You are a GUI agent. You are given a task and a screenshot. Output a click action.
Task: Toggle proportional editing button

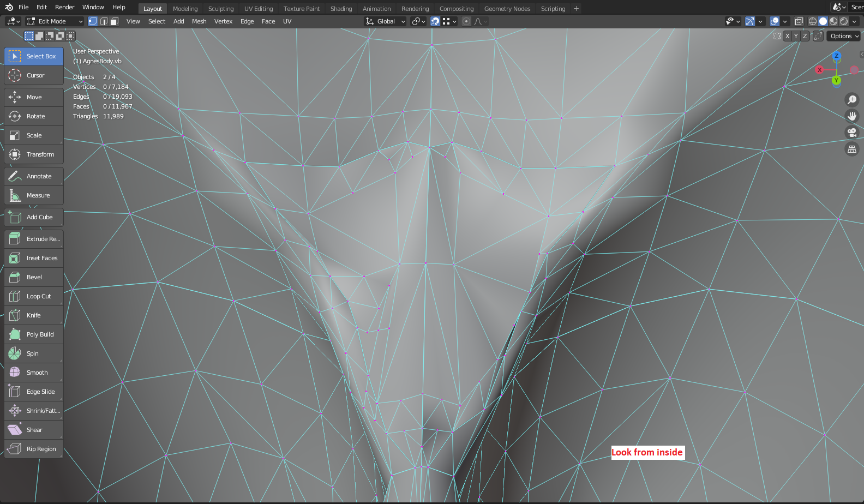pyautogui.click(x=466, y=21)
